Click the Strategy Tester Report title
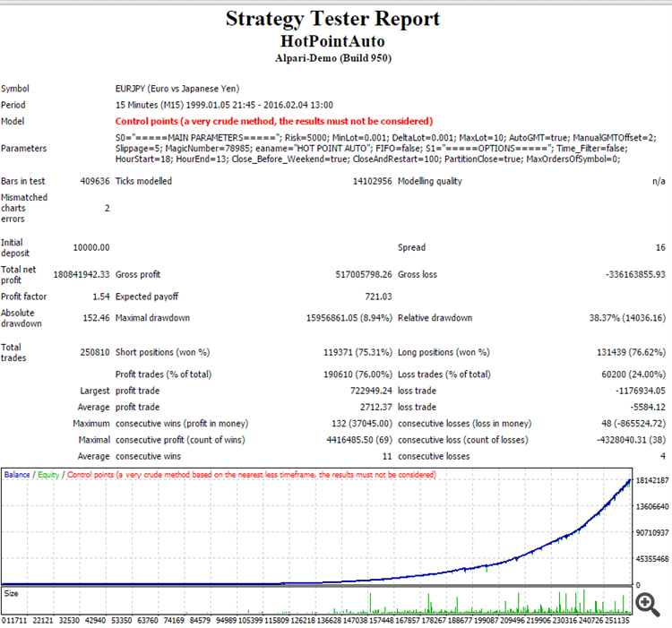Screen dimensions: 672x628 click(x=333, y=19)
